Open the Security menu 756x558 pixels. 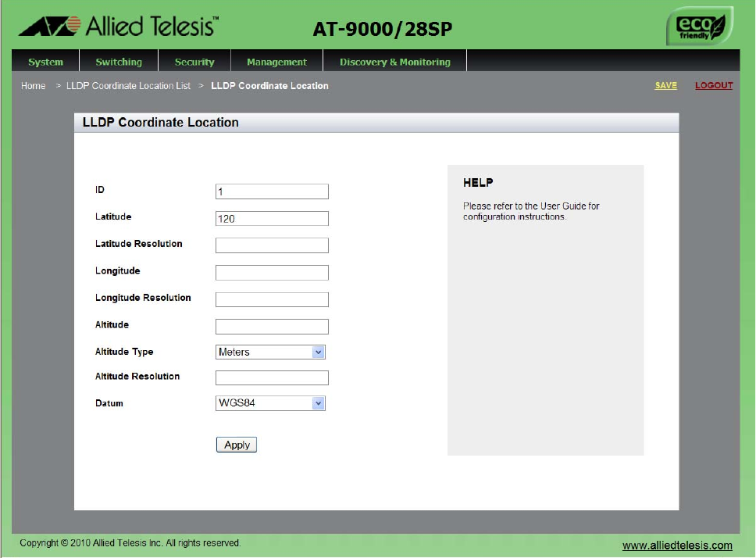pyautogui.click(x=194, y=62)
